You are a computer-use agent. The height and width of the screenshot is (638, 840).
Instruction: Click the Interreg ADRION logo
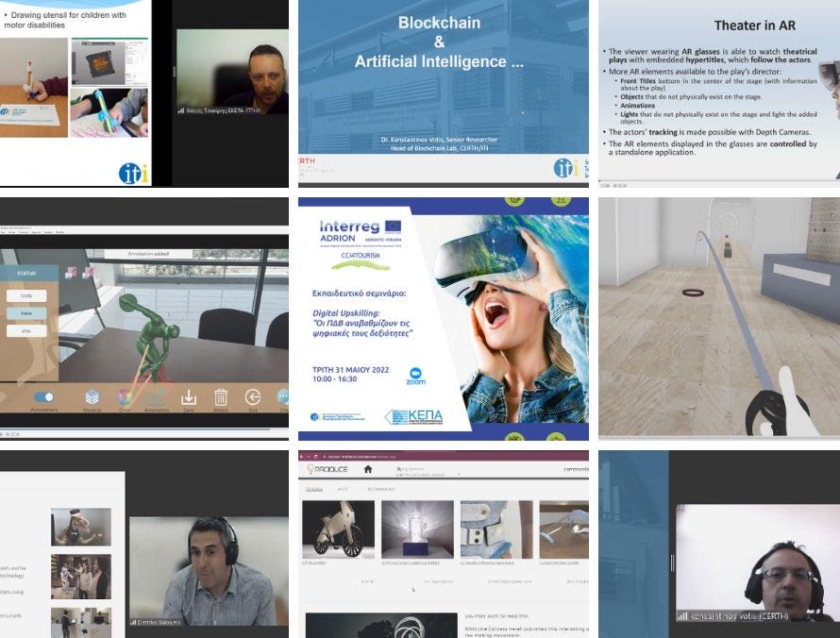pos(360,232)
